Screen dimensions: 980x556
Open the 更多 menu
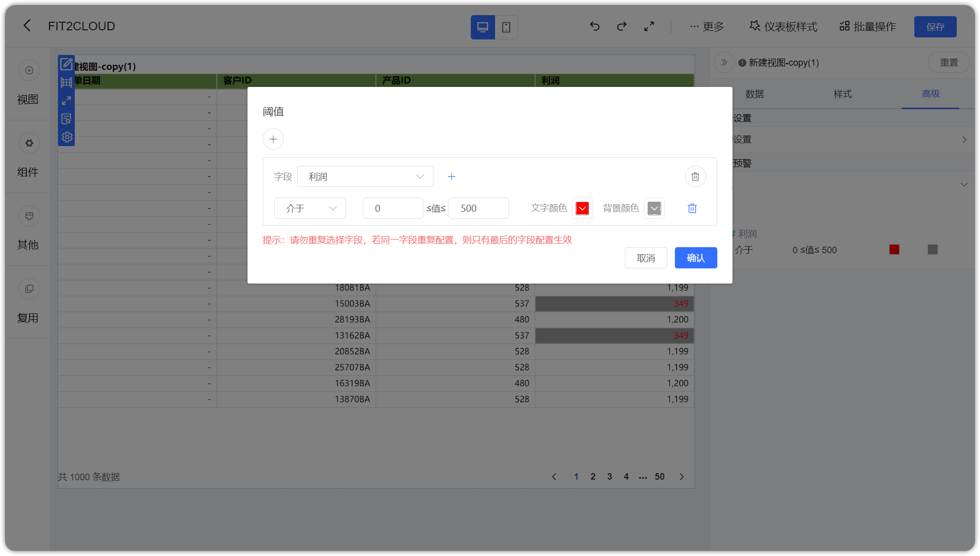coord(707,26)
